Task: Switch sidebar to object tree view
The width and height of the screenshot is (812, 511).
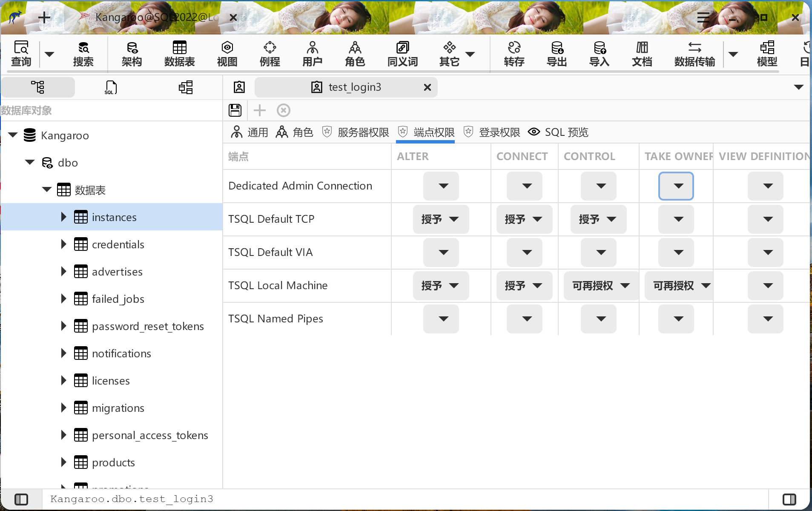Action: click(38, 87)
